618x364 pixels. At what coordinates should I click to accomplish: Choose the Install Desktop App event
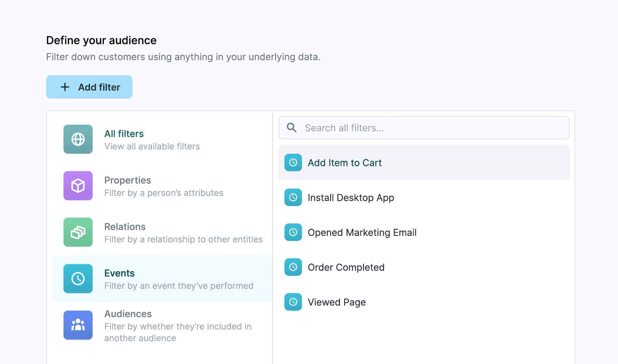point(424,197)
